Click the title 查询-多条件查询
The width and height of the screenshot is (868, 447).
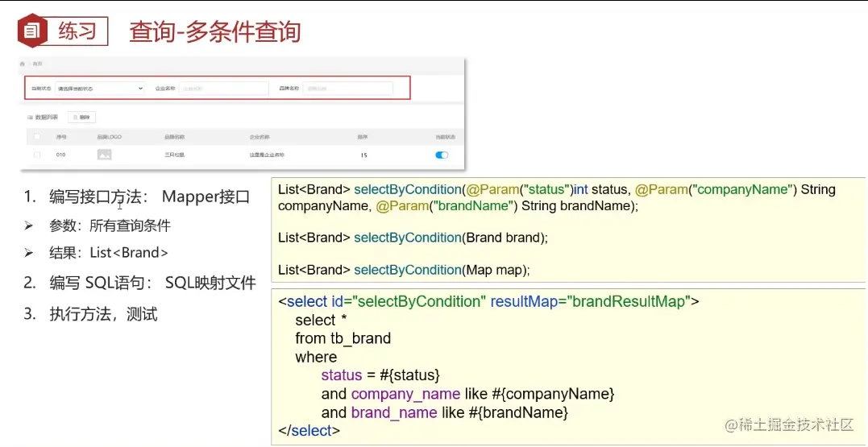tap(215, 31)
